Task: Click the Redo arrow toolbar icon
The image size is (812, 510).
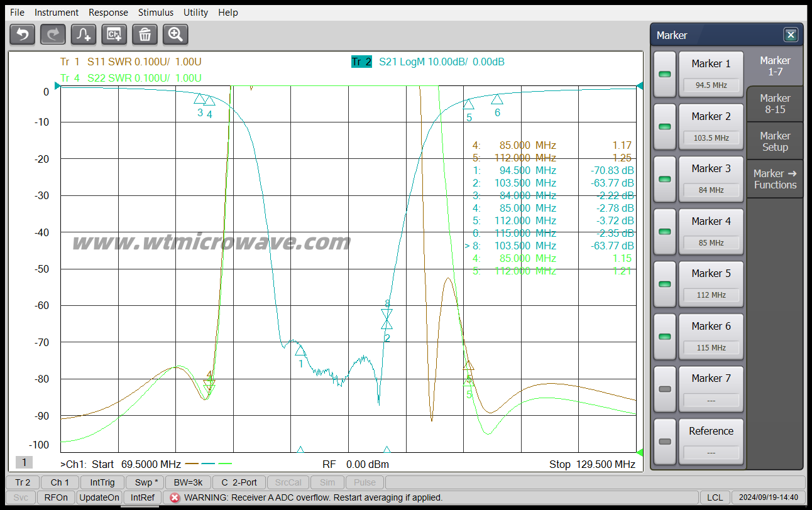Action: point(53,34)
